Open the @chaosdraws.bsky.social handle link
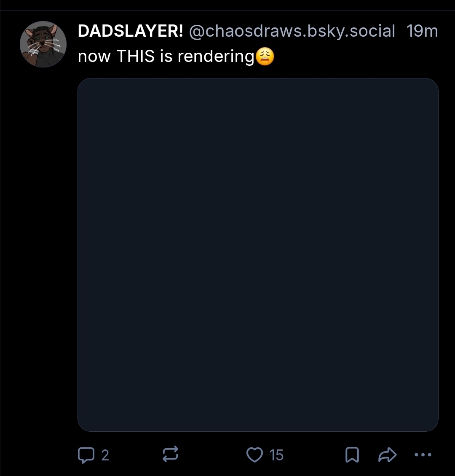The width and height of the screenshot is (455, 476). point(292,31)
